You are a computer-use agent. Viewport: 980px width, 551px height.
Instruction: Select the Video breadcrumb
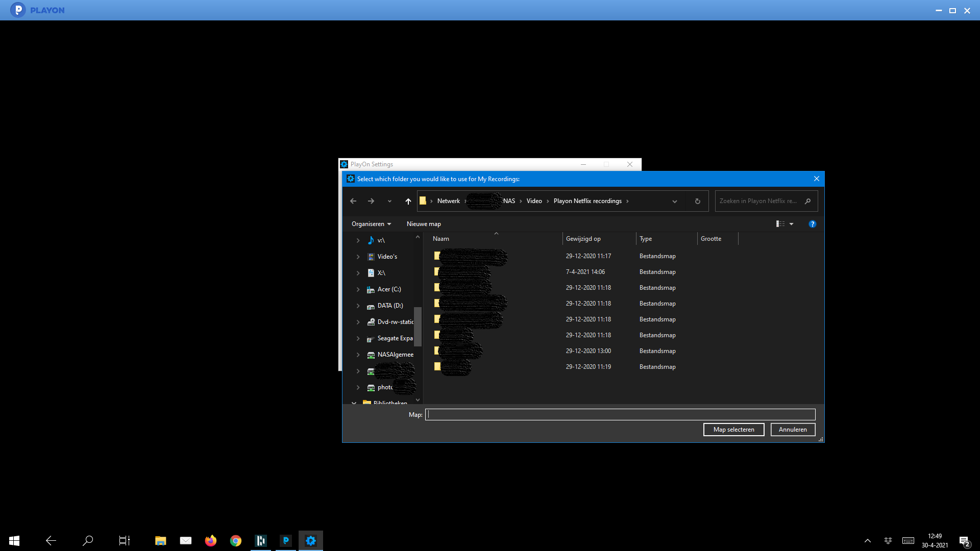[x=534, y=202]
